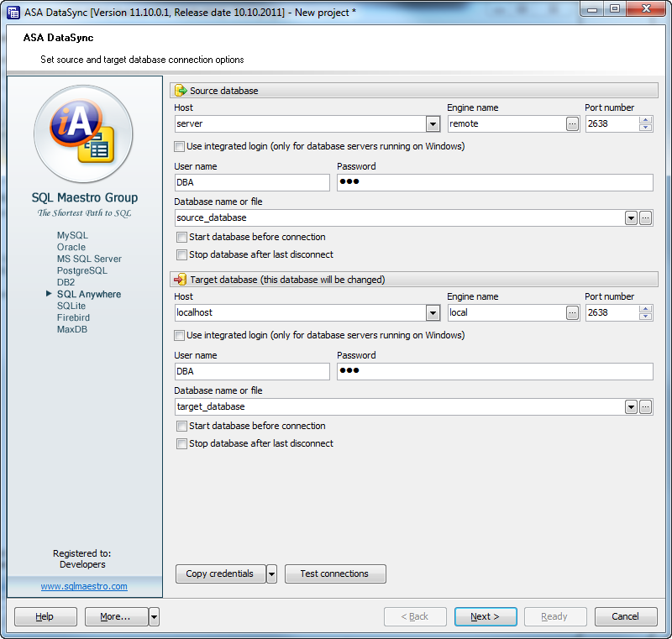Check Start database before connection for source
The height and width of the screenshot is (639, 672).
point(181,237)
